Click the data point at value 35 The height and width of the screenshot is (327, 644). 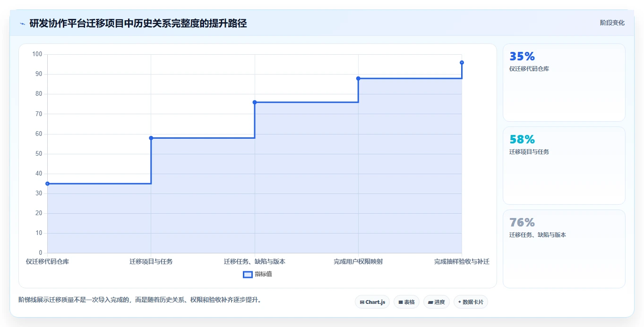(x=47, y=184)
